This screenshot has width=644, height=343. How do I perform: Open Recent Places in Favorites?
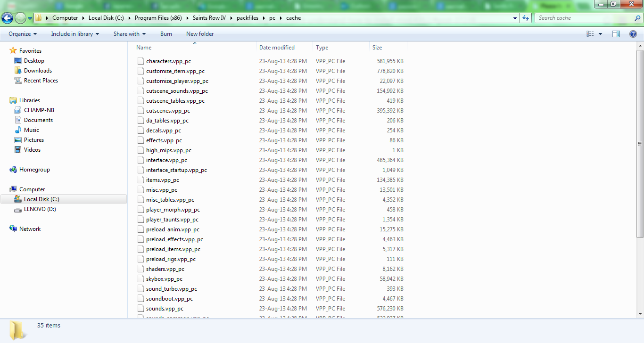pyautogui.click(x=41, y=81)
